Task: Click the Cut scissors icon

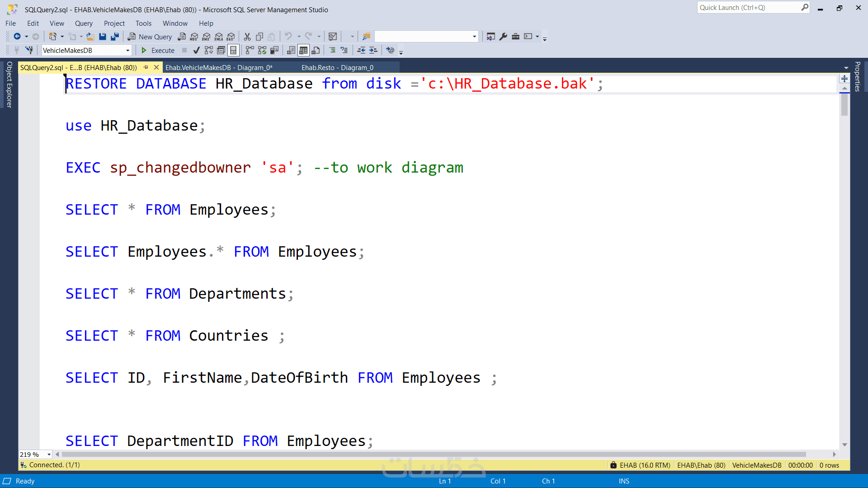Action: [247, 37]
